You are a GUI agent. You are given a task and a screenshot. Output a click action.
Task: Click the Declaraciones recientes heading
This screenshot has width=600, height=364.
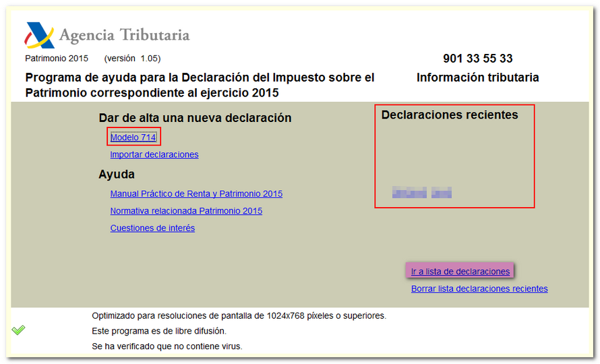450,115
